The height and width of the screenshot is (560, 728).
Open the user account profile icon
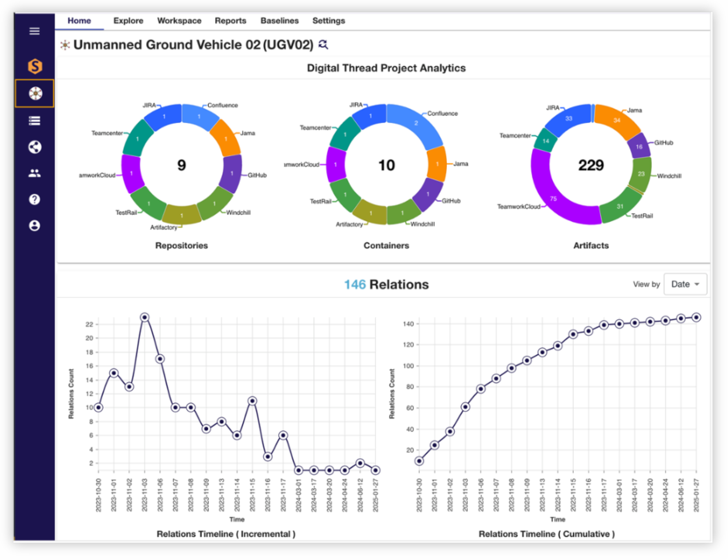pyautogui.click(x=35, y=226)
